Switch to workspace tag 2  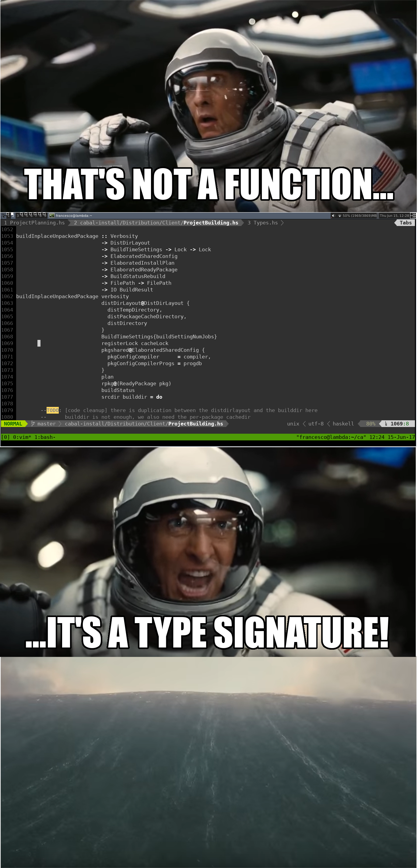pyautogui.click(x=13, y=216)
